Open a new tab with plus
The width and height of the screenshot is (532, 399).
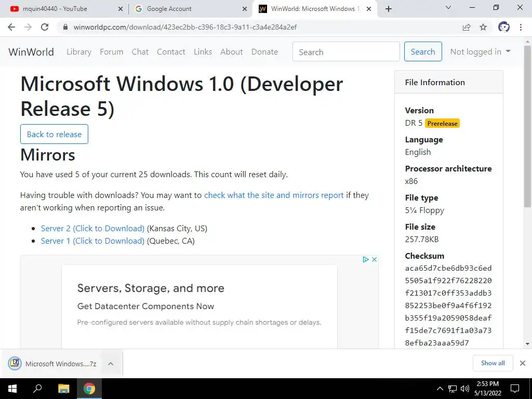point(389,9)
